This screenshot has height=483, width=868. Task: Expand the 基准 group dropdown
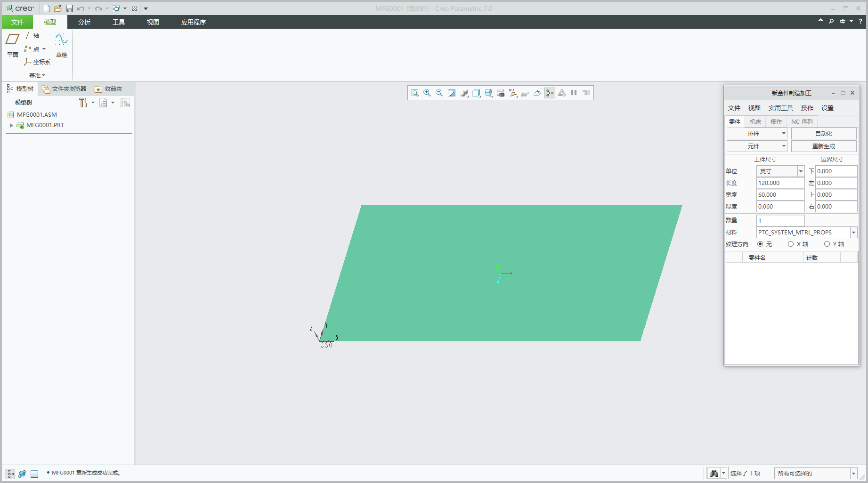pos(37,75)
